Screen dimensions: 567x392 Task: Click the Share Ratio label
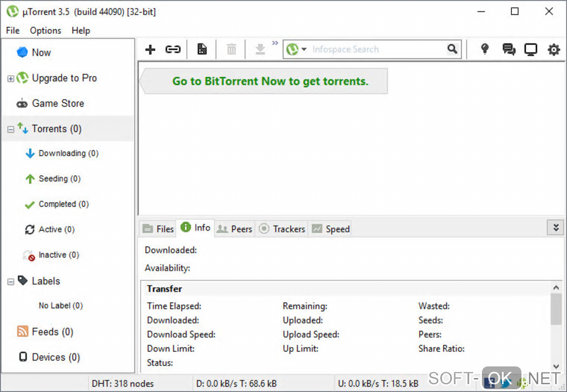(441, 349)
